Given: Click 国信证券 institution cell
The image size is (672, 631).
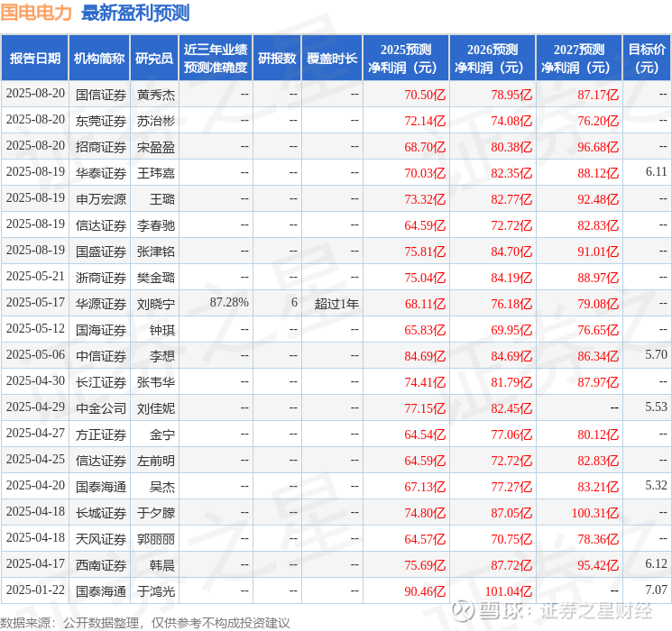Looking at the screenshot, I should click(101, 95).
